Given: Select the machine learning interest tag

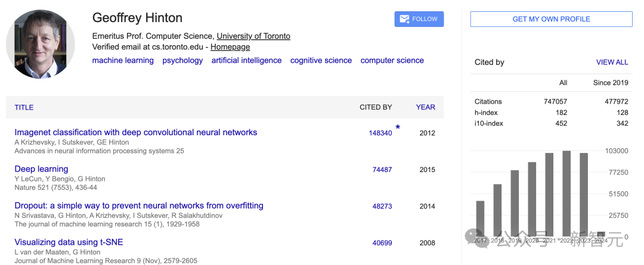Looking at the screenshot, I should [x=123, y=60].
